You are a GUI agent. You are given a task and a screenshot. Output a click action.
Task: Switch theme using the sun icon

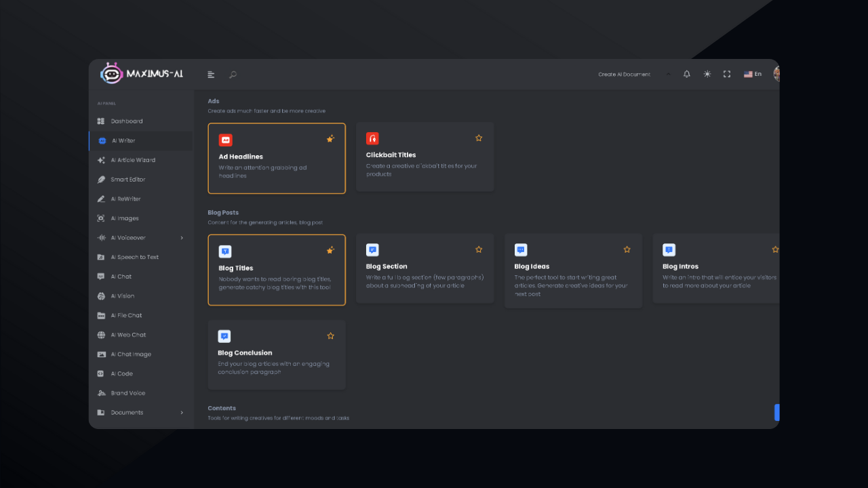tap(707, 75)
